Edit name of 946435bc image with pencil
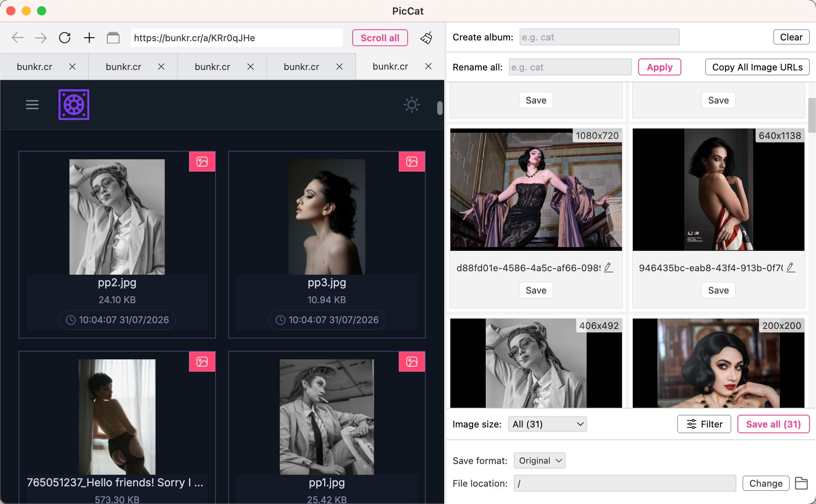 [x=791, y=267]
